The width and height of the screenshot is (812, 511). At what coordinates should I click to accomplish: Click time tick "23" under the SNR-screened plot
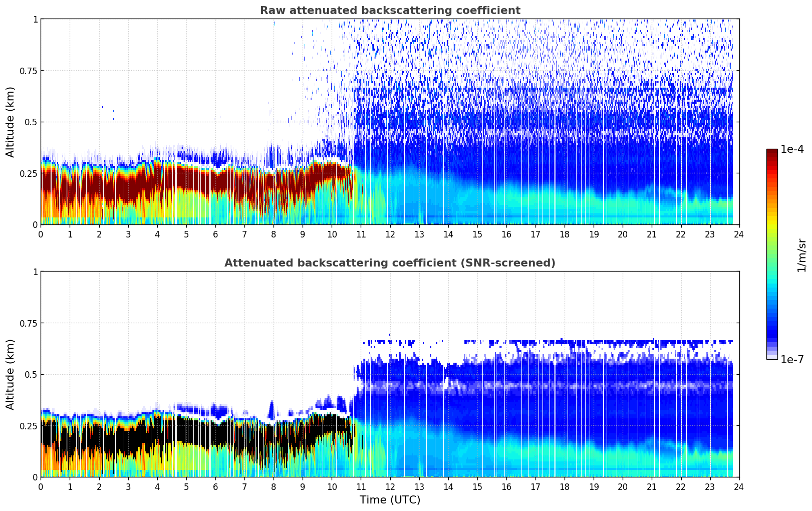click(x=710, y=486)
